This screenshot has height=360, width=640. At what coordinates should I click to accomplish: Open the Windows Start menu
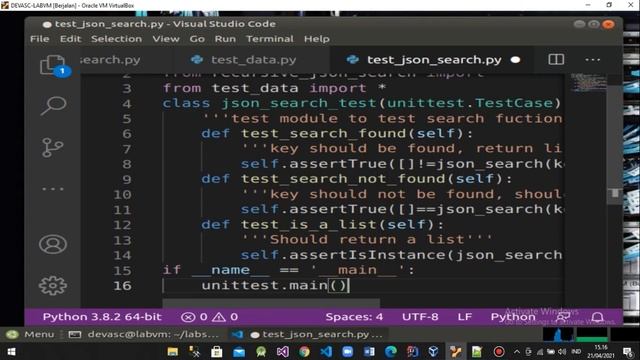pos(11,351)
